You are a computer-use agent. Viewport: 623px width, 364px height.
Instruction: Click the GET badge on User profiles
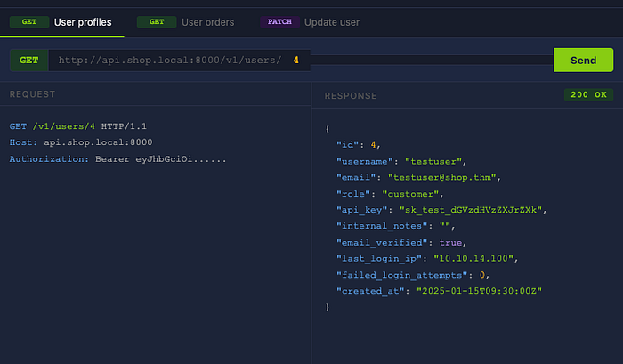(29, 22)
